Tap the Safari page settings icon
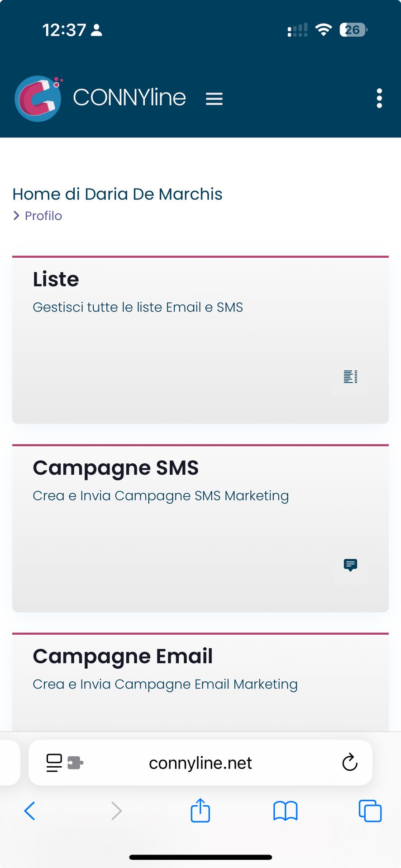401x868 pixels. [x=54, y=763]
